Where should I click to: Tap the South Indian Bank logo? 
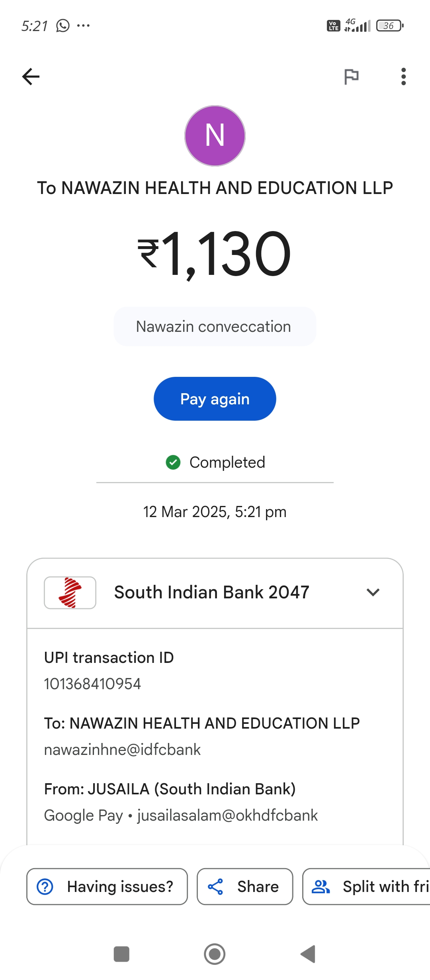(70, 592)
